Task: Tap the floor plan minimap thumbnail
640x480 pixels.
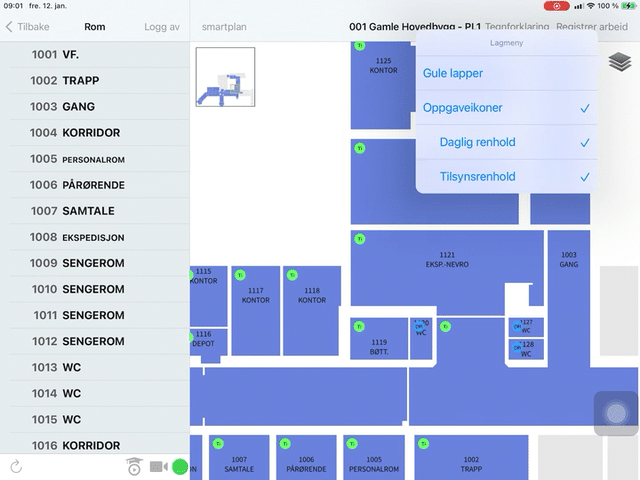Action: [225, 77]
